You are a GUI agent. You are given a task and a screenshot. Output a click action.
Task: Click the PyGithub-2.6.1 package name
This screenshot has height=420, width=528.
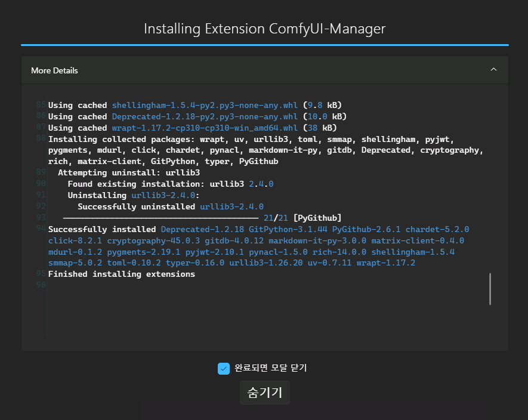(366, 229)
